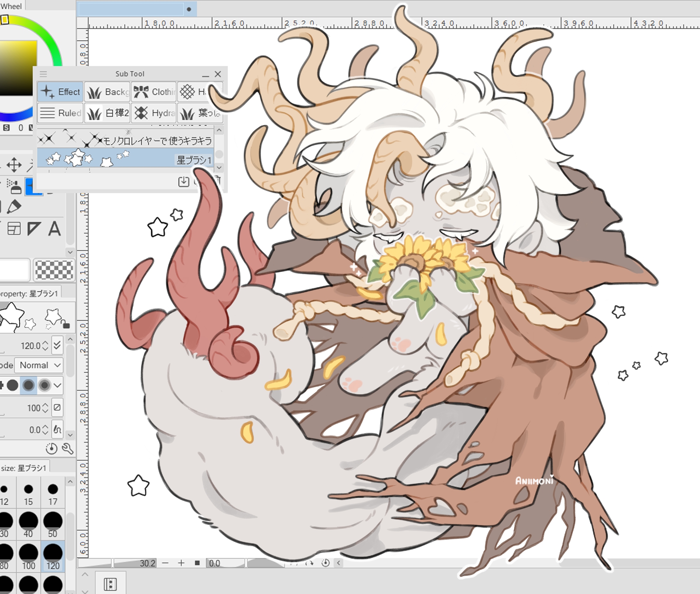700x594 pixels.
Task: Click zoom in plus button
Action: click(x=181, y=563)
